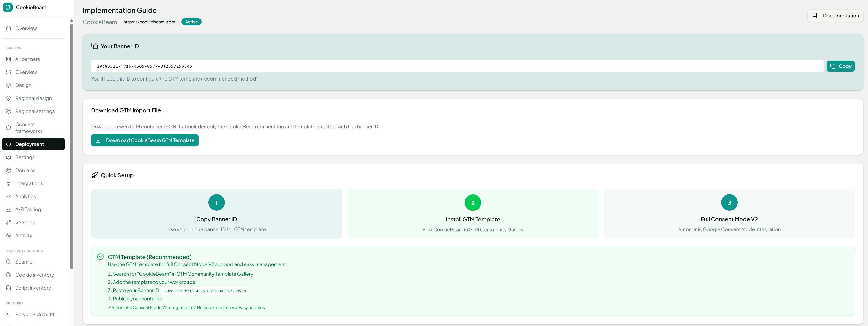Select the Copy Banner ID step card
This screenshot has width=868, height=326.
(x=216, y=214)
